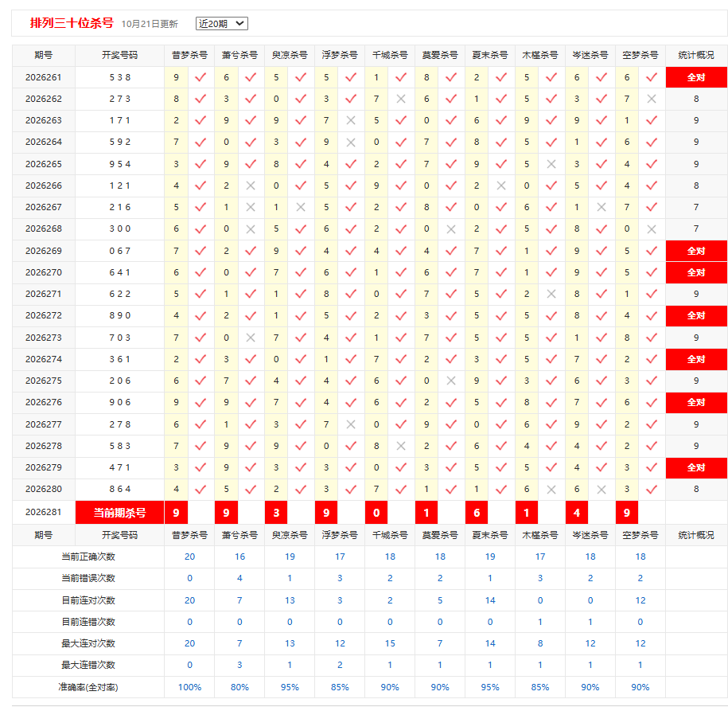Click the 准确率(全对率) row label
The width and height of the screenshot is (728, 707).
coord(88,687)
